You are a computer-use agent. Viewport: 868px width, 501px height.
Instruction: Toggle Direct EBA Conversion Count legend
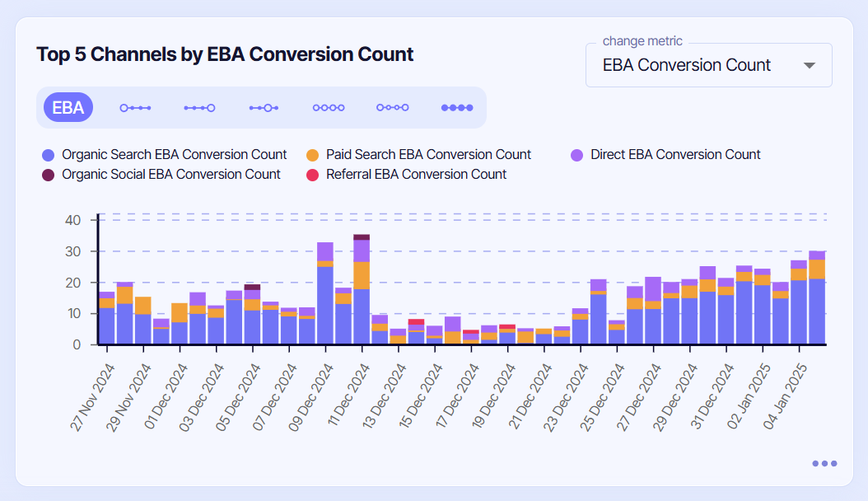pos(665,154)
